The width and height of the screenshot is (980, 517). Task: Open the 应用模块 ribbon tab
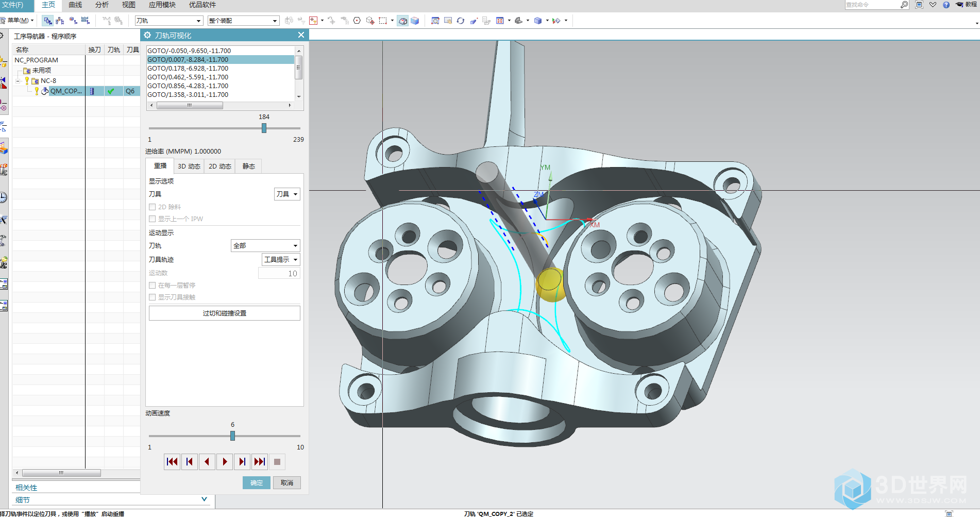point(162,5)
